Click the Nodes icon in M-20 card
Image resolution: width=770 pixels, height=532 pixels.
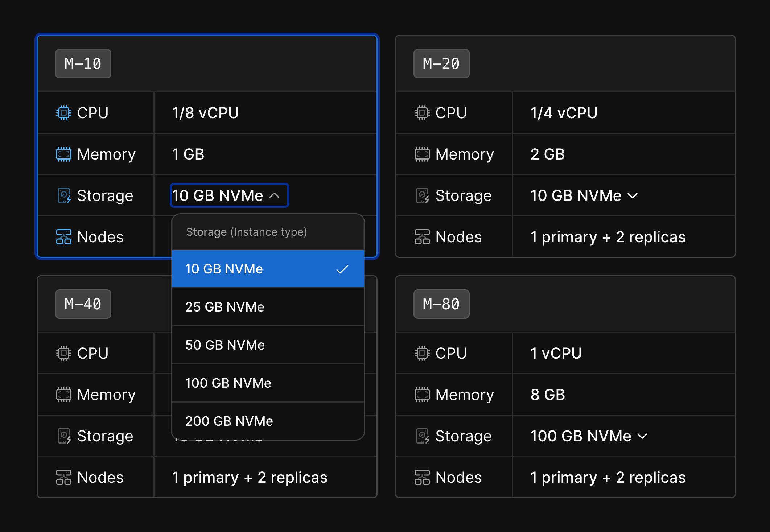click(422, 237)
